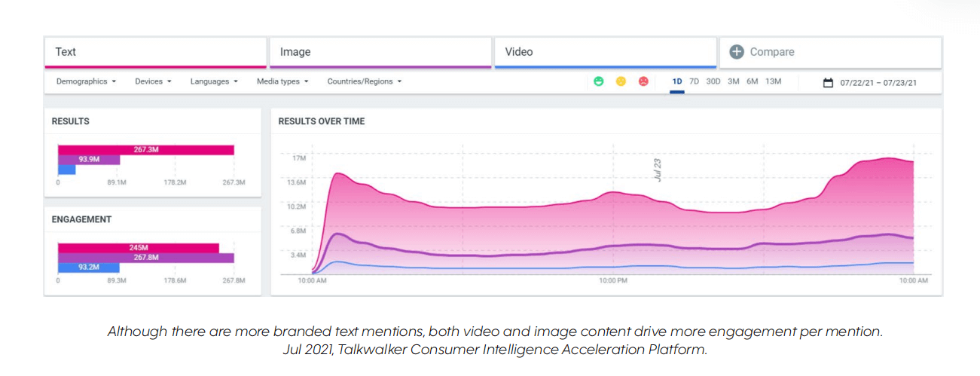The width and height of the screenshot is (980, 376).
Task: Click the 267.3M pink results bar
Action: tap(145, 149)
